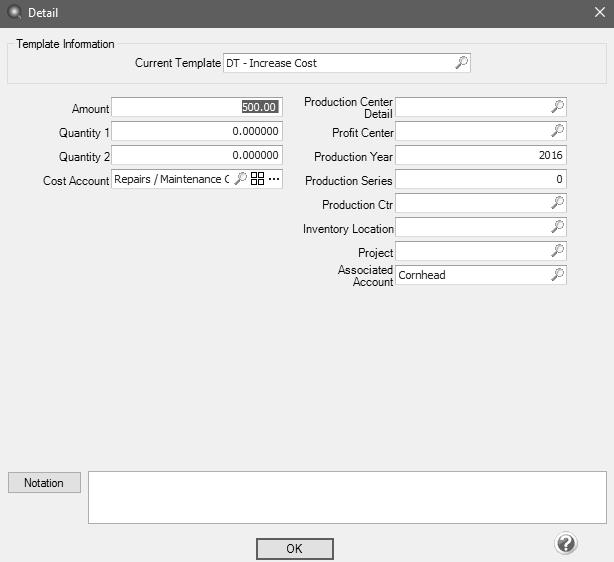Focus the Quantity 2 input field
This screenshot has height=562, width=614.
196,155
